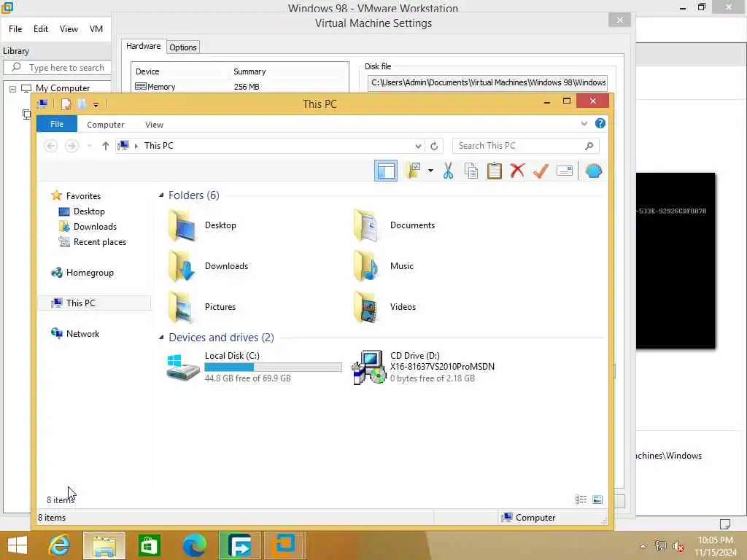Open Windows Store from taskbar

[x=149, y=545]
